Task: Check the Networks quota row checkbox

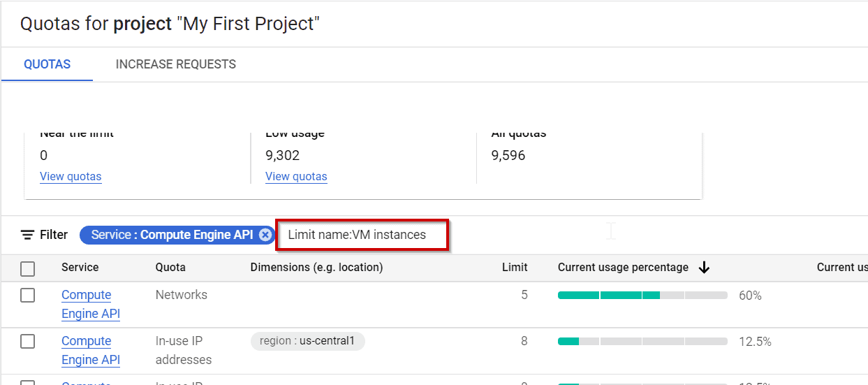Action: click(x=28, y=296)
